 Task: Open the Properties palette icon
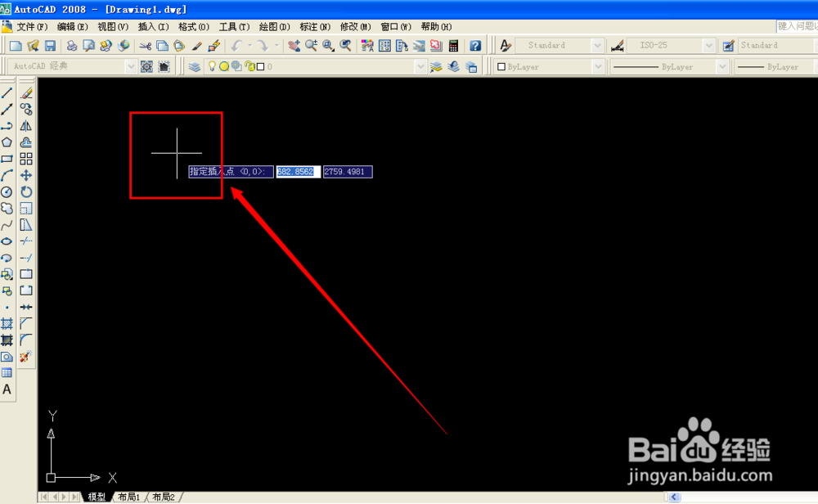(367, 46)
